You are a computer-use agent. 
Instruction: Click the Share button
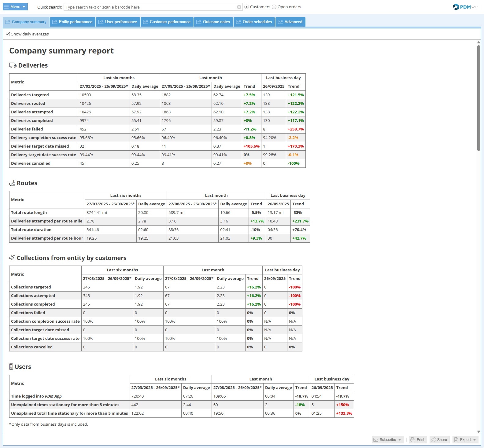point(439,440)
